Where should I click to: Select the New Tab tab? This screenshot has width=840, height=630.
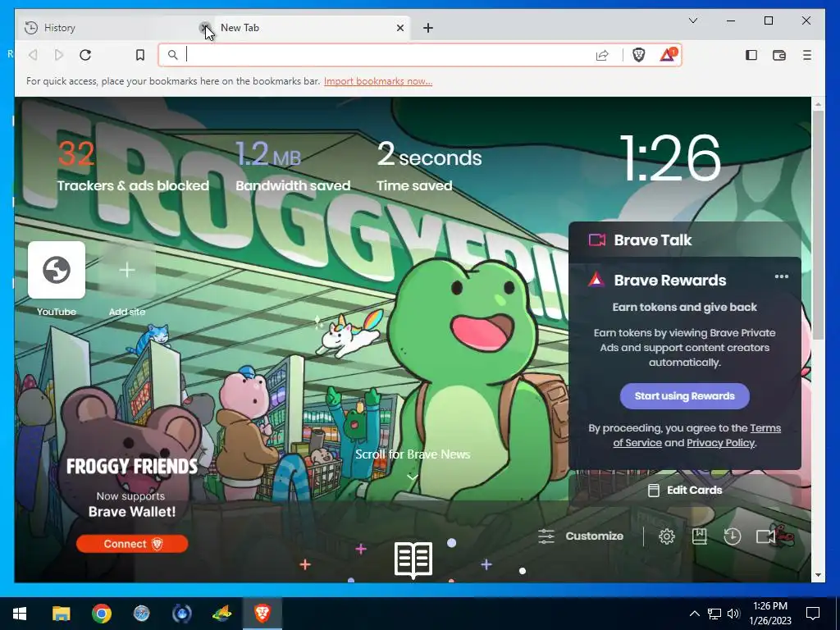tap(311, 28)
